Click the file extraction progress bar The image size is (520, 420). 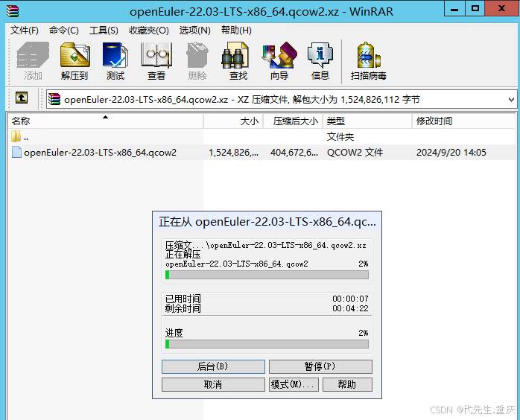pos(267,275)
